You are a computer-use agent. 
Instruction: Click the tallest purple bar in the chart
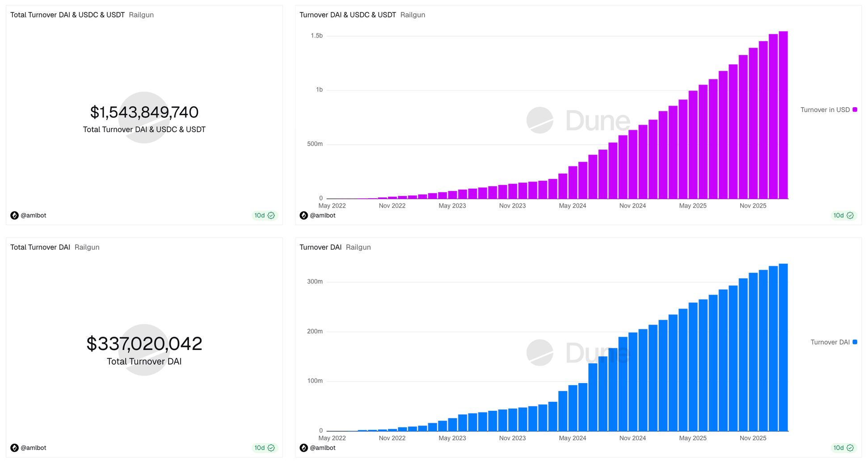(783, 116)
